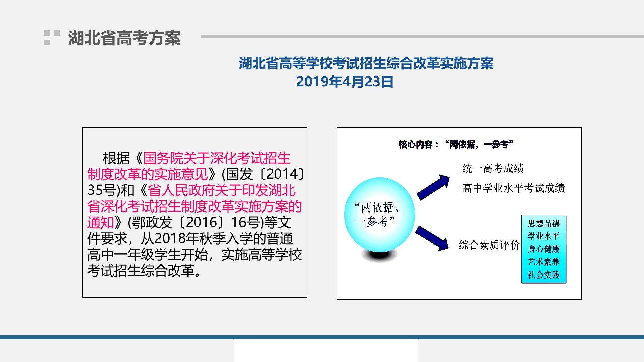
Task: Select the slide title 湖北省高考方案
Action: tap(124, 38)
